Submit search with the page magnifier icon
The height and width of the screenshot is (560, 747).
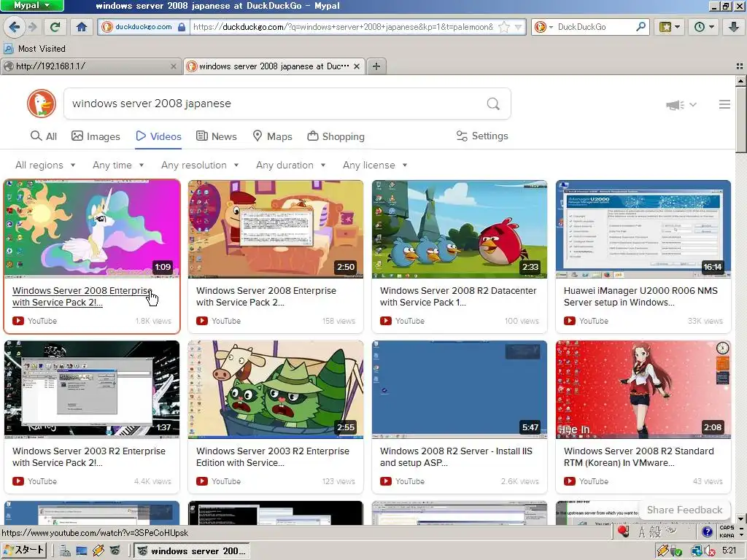tap(493, 104)
